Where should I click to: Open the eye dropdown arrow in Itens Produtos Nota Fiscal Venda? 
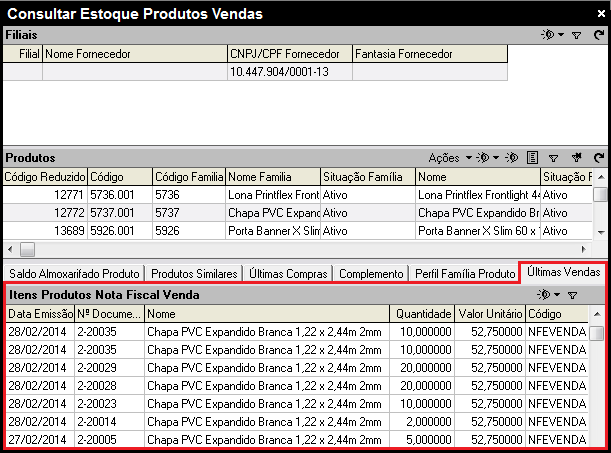tap(557, 294)
